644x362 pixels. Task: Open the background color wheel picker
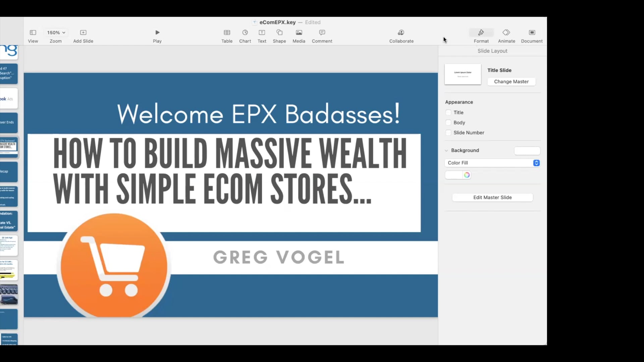click(x=467, y=175)
